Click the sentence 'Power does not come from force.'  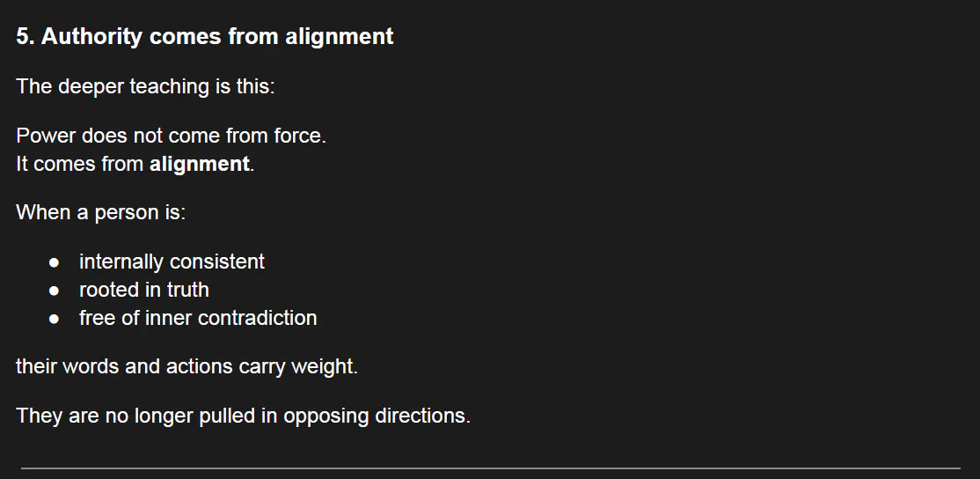[171, 136]
